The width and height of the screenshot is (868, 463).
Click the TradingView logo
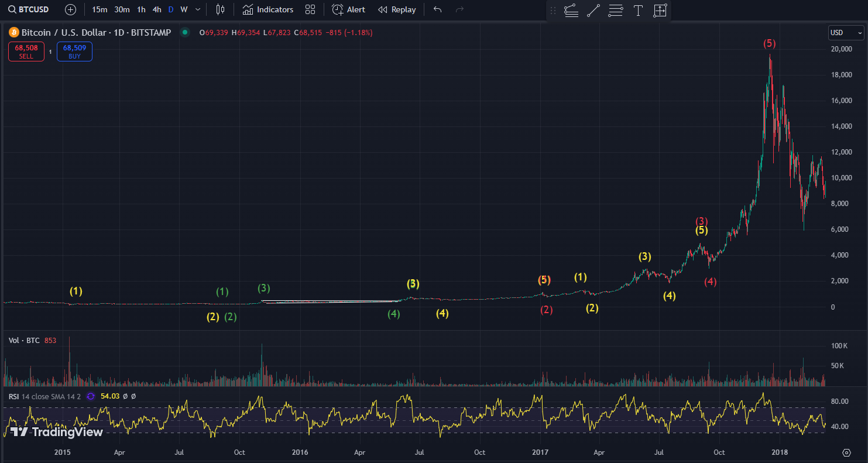57,432
